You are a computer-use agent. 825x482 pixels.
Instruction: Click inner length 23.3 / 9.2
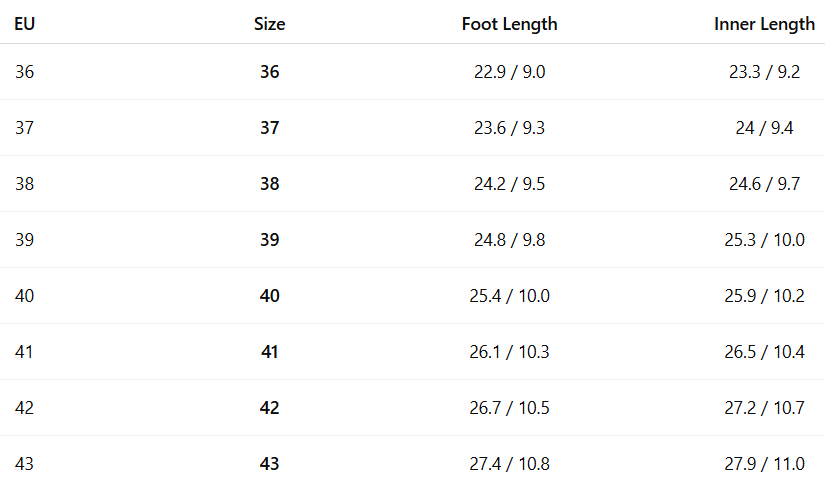(x=764, y=72)
